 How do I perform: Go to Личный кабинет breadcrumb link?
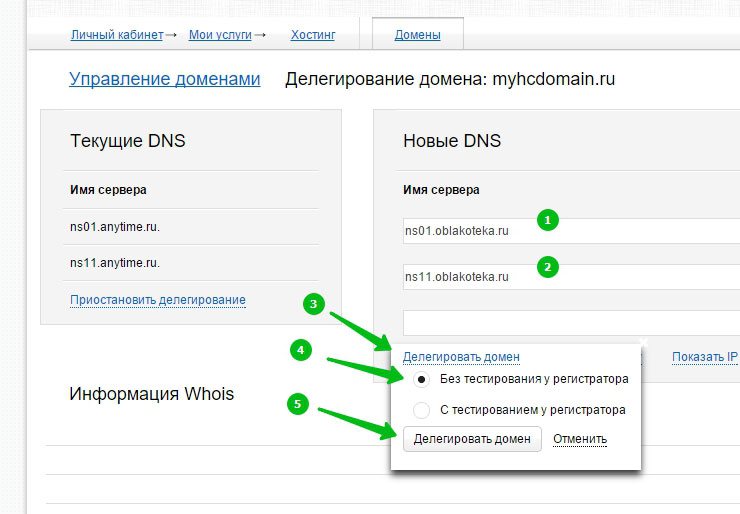pyautogui.click(x=116, y=35)
